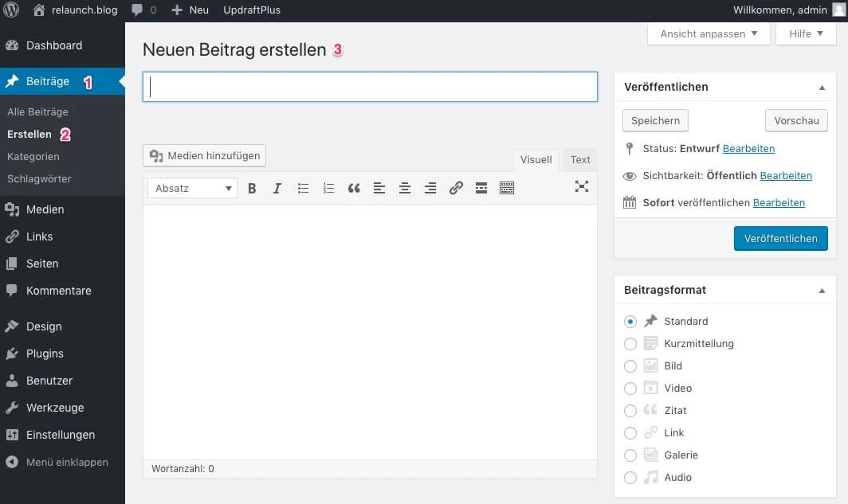Open the Seiten menu
The height and width of the screenshot is (504, 848).
click(62, 264)
